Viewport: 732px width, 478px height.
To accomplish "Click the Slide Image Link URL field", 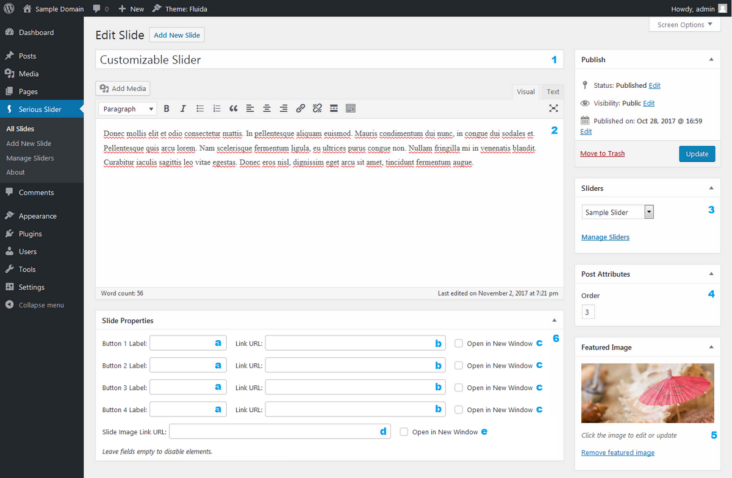I will click(x=279, y=432).
